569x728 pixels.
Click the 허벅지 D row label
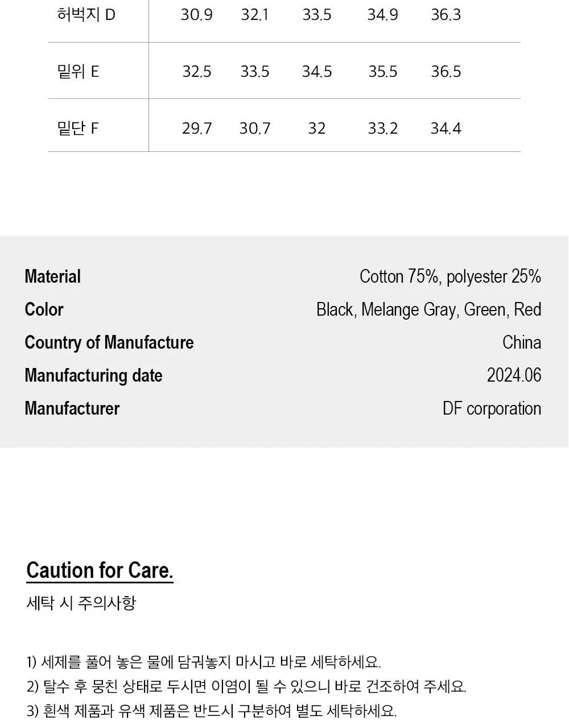pyautogui.click(x=86, y=14)
